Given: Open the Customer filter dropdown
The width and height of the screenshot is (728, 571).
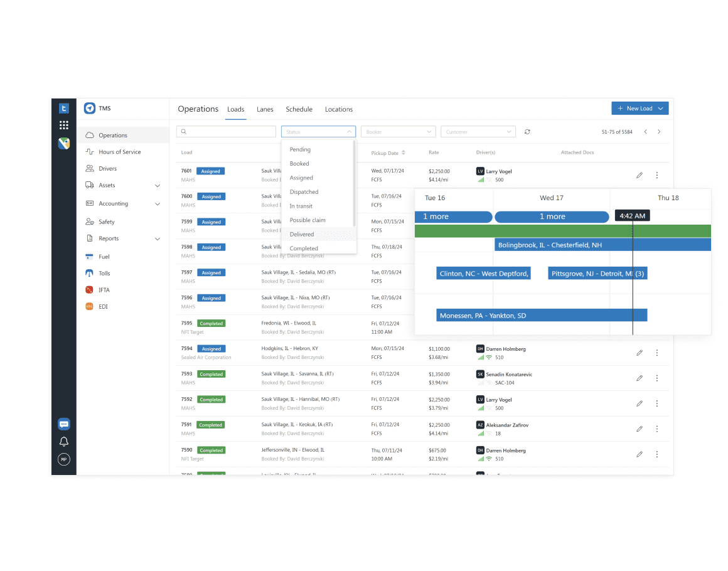Looking at the screenshot, I should click(x=478, y=131).
